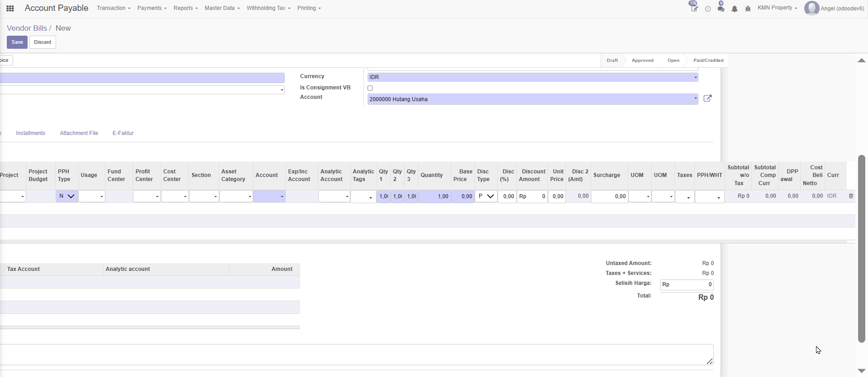The image size is (868, 377).
Task: Open the Disc Type dropdown in line
Action: click(x=486, y=196)
